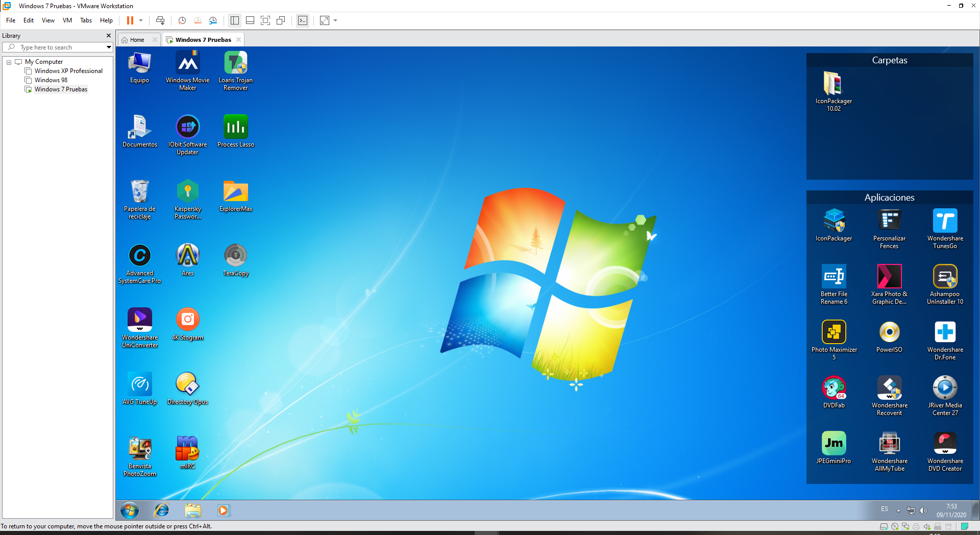The width and height of the screenshot is (980, 535).
Task: Click the stretch guest display icon
Action: click(325, 20)
